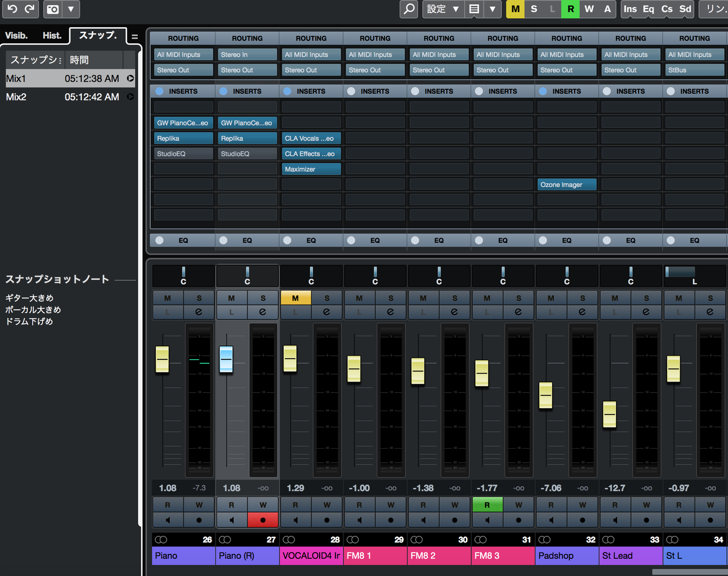The height and width of the screenshot is (576, 728).
Task: Record enable the FM8 2 channel
Action: [454, 520]
